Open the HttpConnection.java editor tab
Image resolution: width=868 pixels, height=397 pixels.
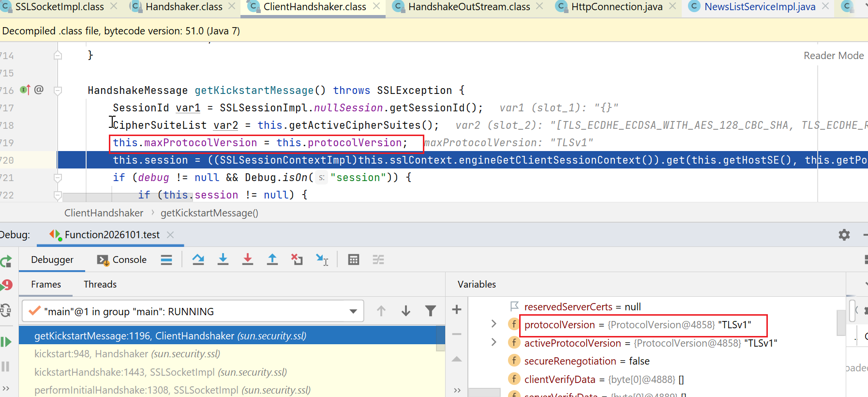[x=616, y=7]
